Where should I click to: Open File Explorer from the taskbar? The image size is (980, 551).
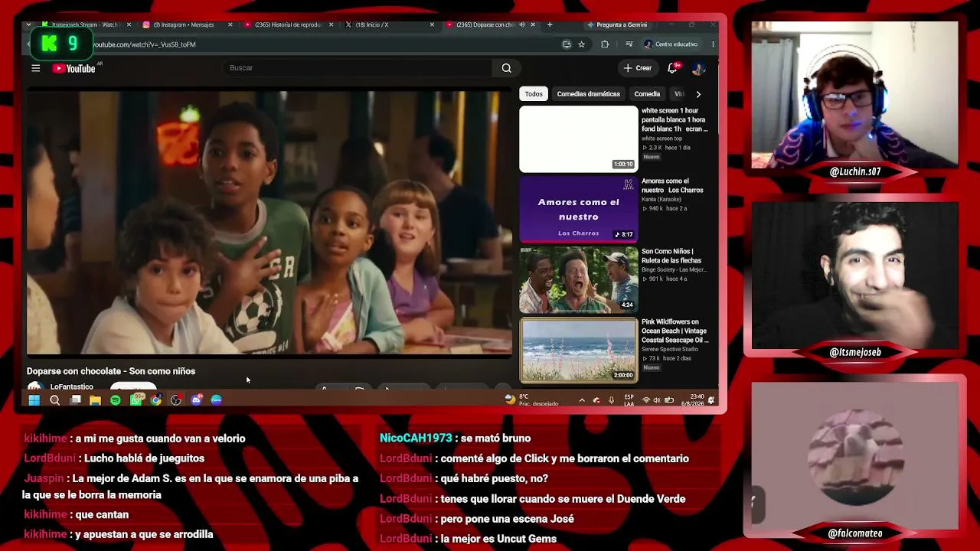click(x=95, y=399)
